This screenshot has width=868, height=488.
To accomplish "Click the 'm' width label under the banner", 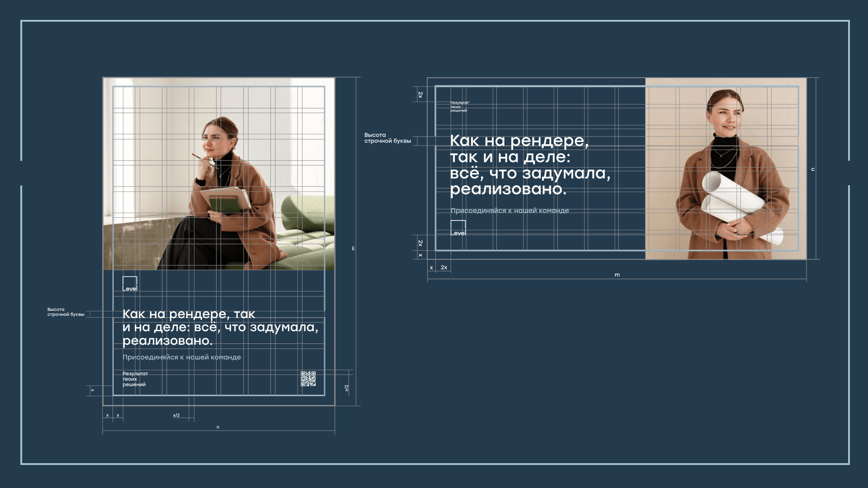I will [x=617, y=275].
